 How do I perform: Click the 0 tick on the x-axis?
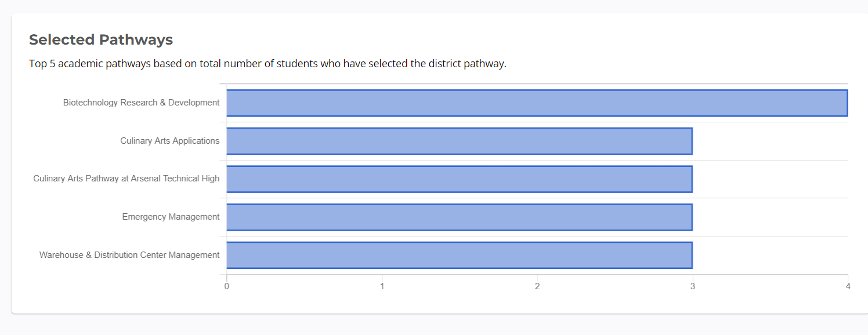coord(226,286)
